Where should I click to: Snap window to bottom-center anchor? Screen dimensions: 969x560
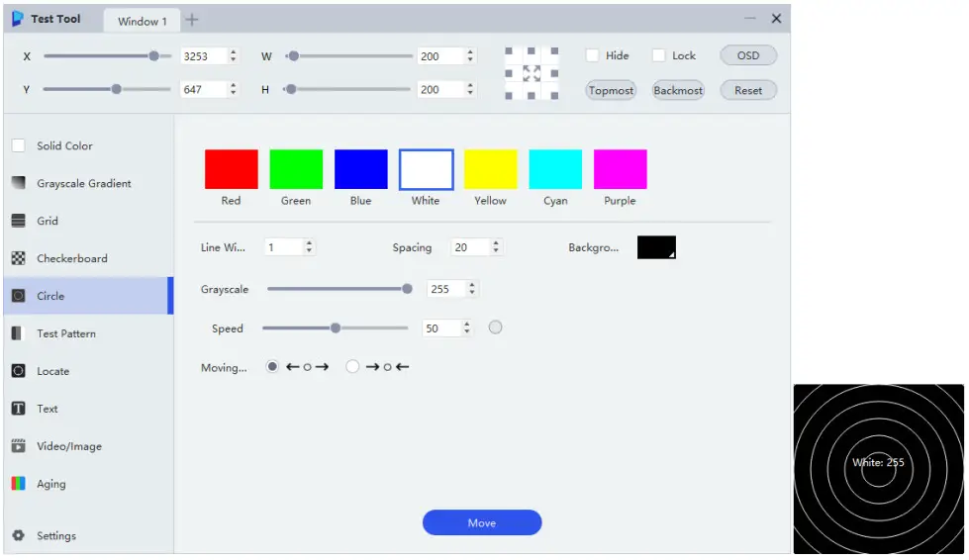click(x=532, y=96)
